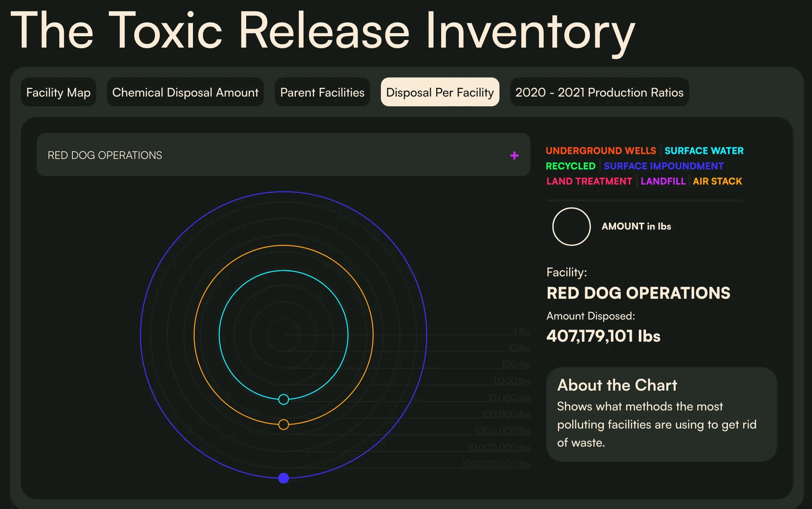Click the LANDFILL legend label
The width and height of the screenshot is (812, 509).
click(x=663, y=181)
